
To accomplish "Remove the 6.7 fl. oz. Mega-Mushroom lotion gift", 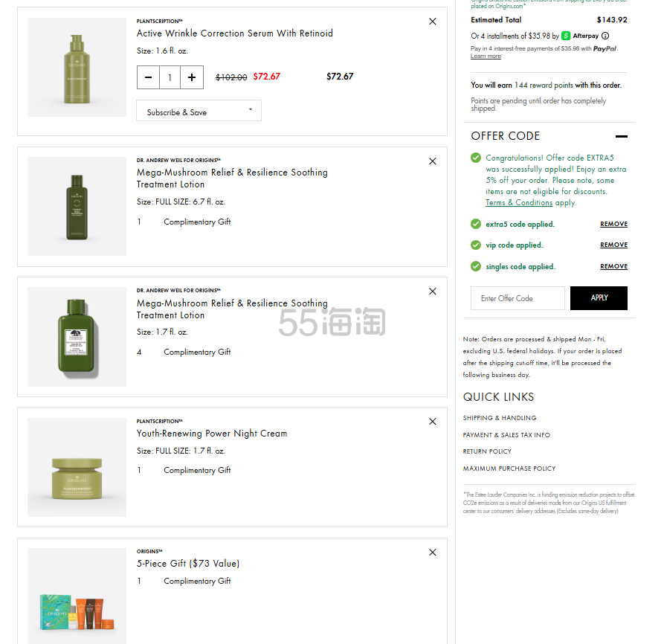I will (x=433, y=161).
